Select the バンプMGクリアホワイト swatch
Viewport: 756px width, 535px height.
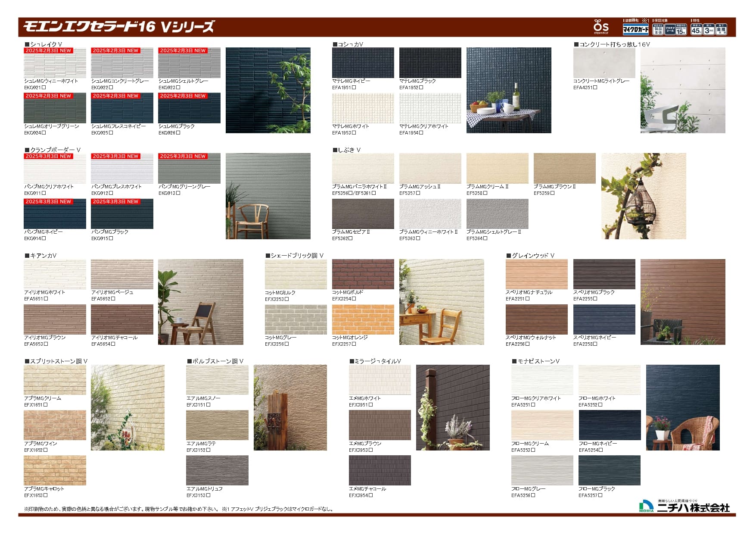click(x=55, y=168)
